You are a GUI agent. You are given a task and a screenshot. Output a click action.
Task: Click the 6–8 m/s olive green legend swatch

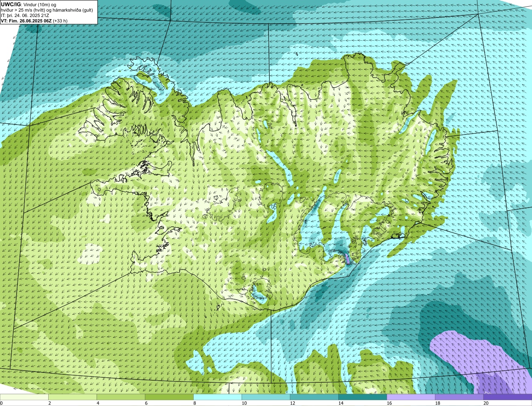[x=170, y=397]
